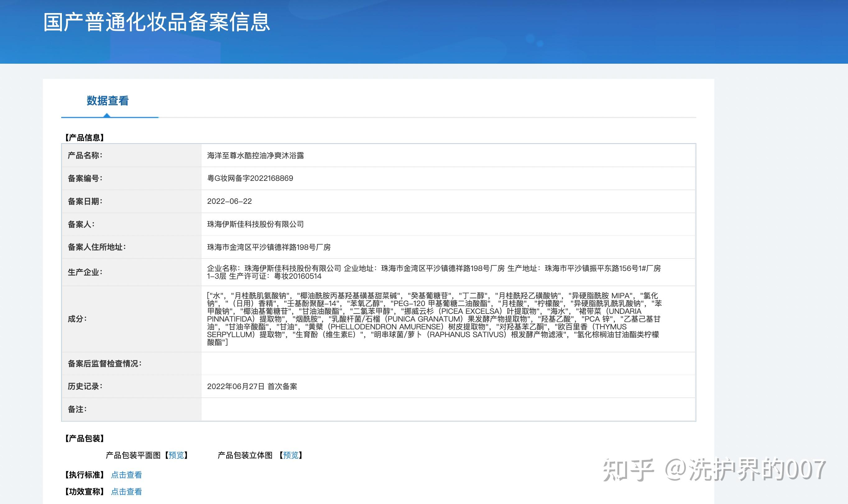Screen dimensions: 848x504
Task: Click the empty 备注 value cell
Action: [x=448, y=409]
